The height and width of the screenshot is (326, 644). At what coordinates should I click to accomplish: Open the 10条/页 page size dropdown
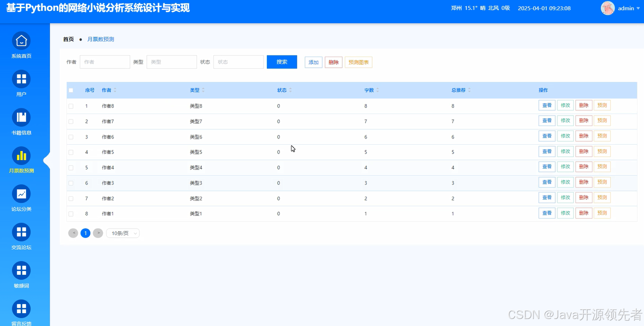click(123, 233)
